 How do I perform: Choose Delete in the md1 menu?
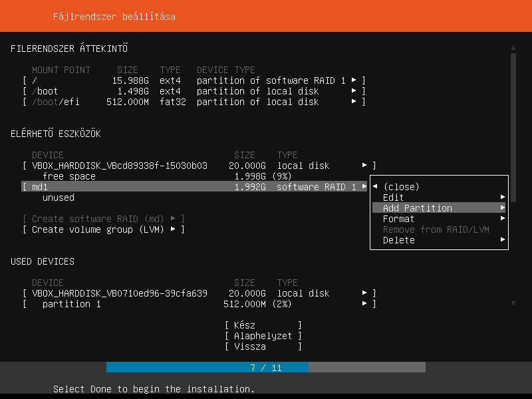(x=398, y=240)
